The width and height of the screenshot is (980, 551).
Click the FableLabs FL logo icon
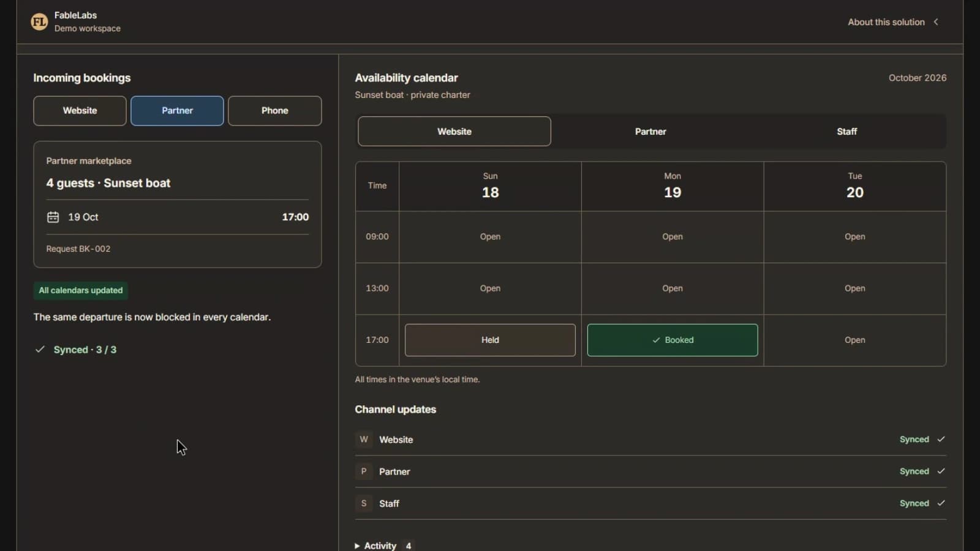tap(39, 22)
